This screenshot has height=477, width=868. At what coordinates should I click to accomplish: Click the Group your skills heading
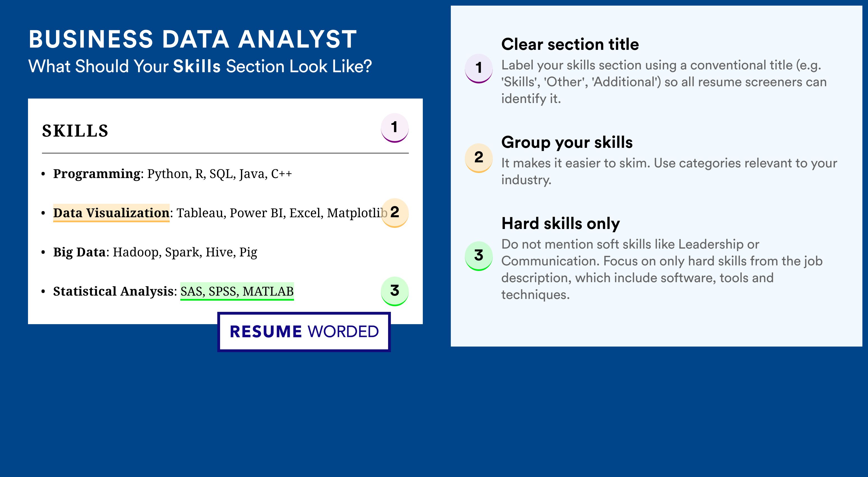567,142
